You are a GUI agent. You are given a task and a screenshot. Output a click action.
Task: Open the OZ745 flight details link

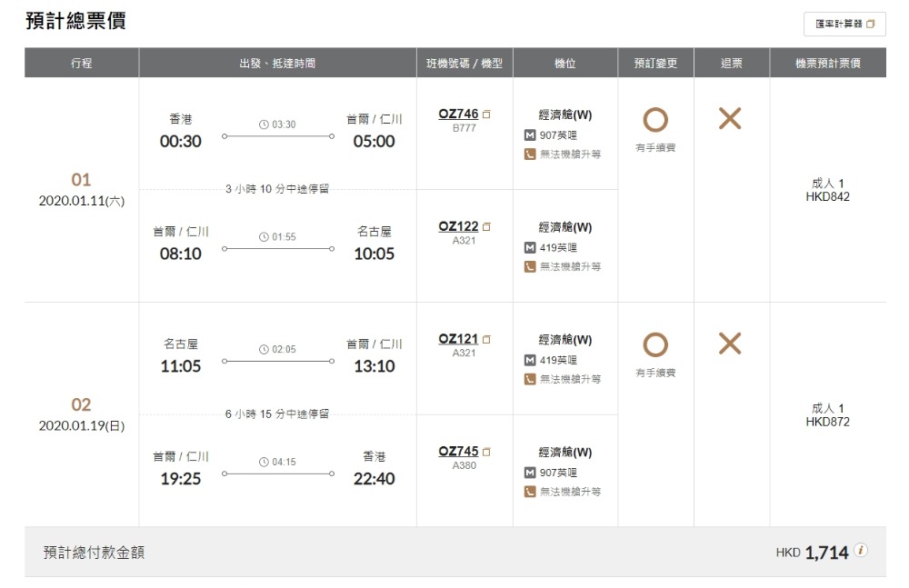pos(458,452)
